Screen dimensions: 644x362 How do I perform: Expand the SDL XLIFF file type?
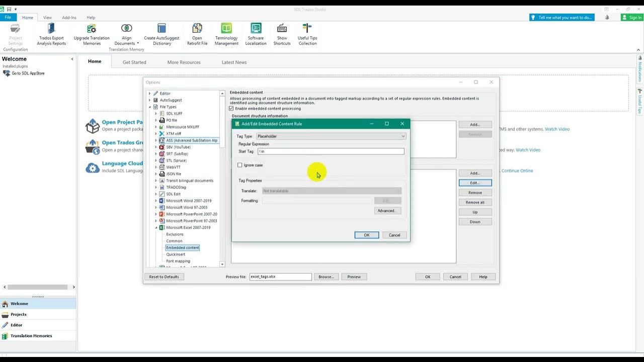coord(156,114)
